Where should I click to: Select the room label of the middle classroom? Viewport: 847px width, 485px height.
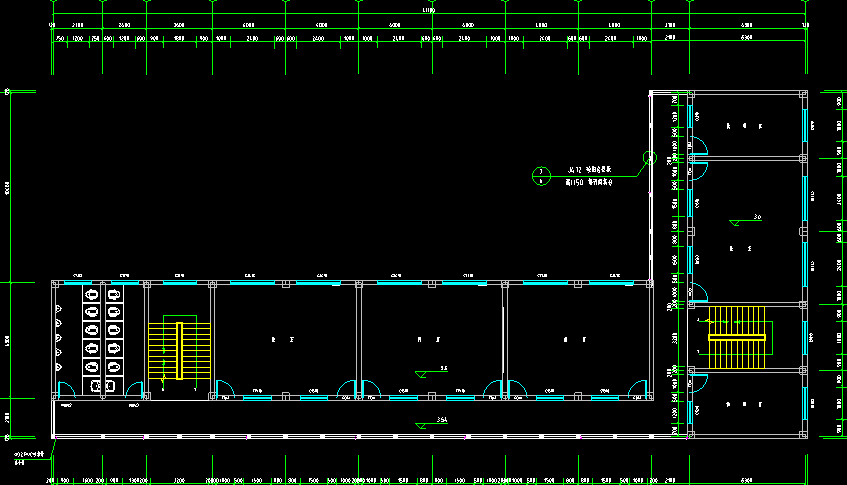429,340
